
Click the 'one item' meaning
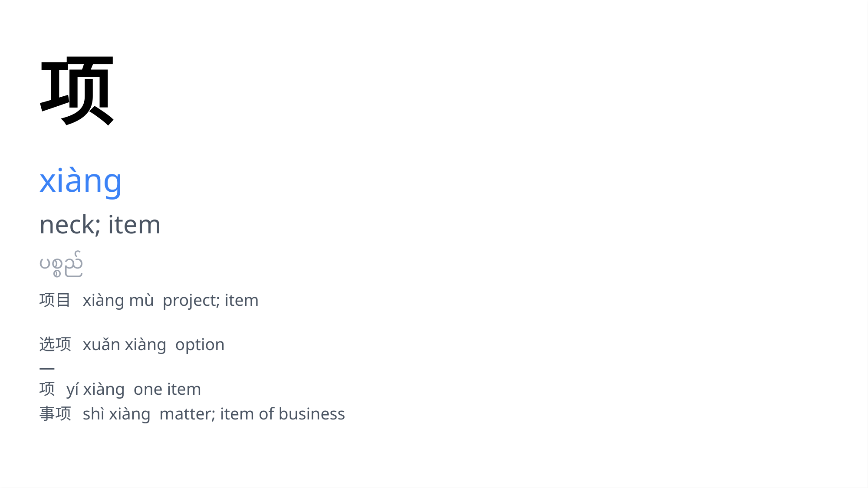[168, 390]
